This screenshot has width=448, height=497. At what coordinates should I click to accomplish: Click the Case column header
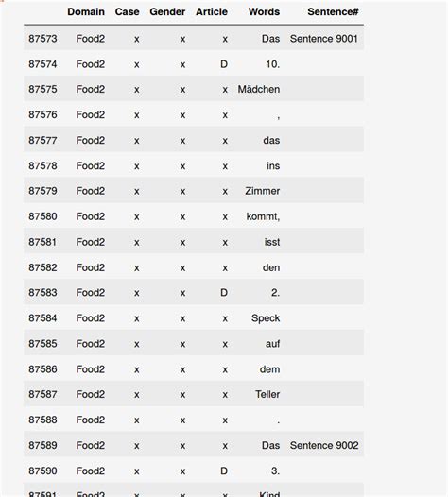pyautogui.click(x=128, y=11)
